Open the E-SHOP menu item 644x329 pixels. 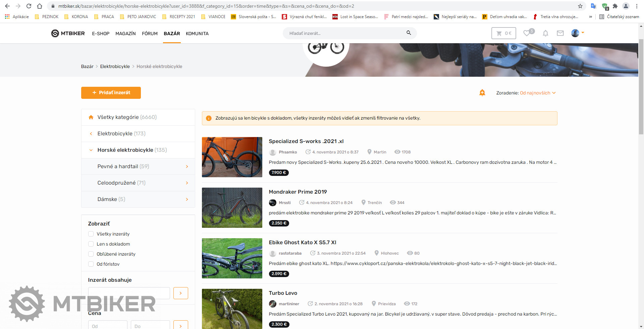click(x=101, y=34)
